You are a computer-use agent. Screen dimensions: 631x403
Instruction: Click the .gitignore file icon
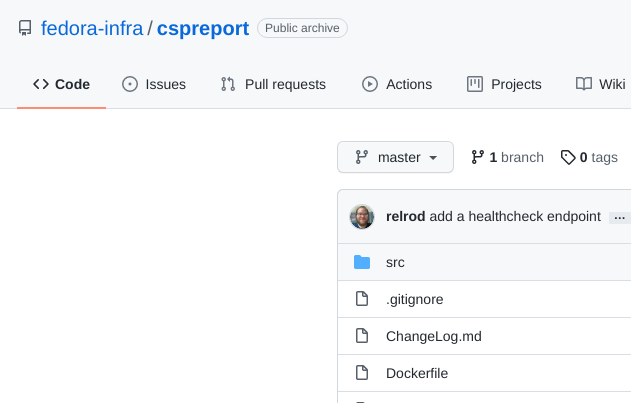[362, 299]
